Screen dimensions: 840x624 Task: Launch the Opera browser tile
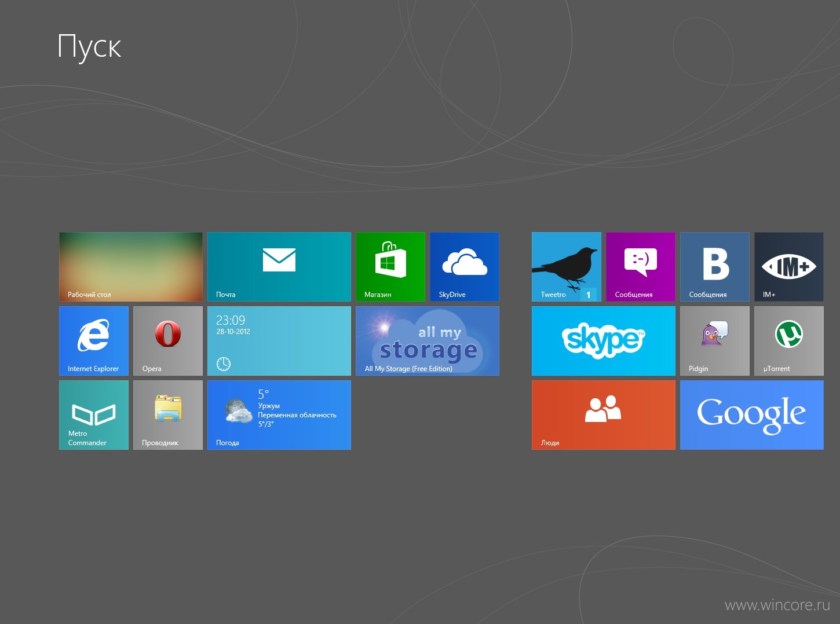click(x=168, y=341)
